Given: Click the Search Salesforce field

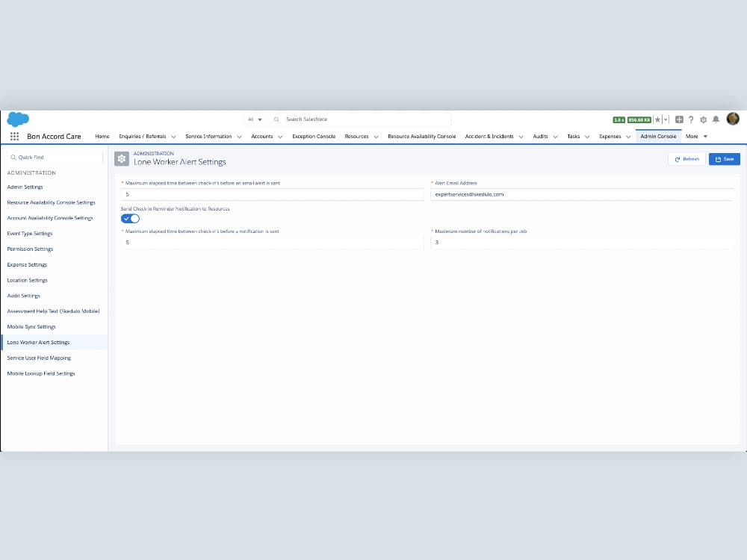Looking at the screenshot, I should [361, 119].
